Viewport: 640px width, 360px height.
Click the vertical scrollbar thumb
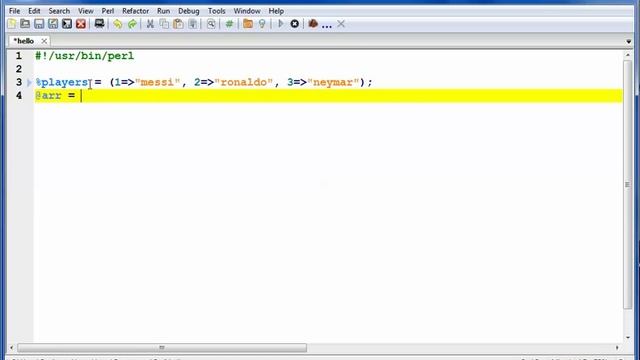point(628,184)
